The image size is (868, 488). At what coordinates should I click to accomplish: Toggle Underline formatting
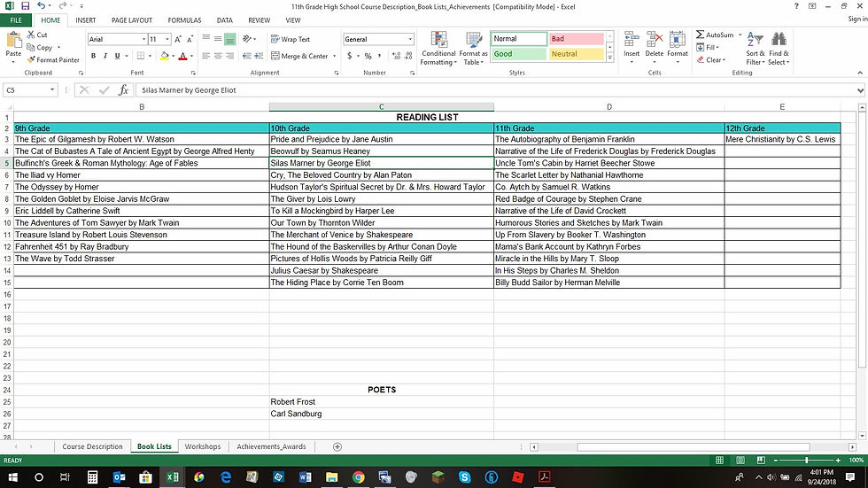tap(117, 56)
